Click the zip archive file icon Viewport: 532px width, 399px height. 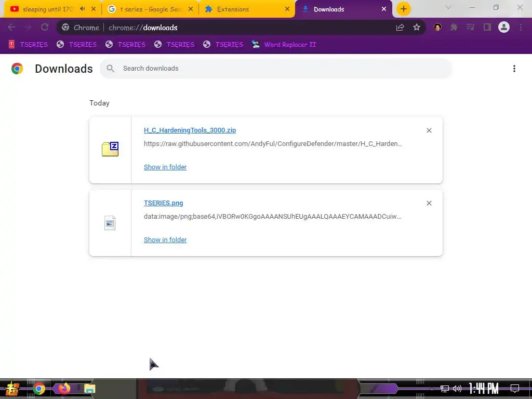click(110, 149)
